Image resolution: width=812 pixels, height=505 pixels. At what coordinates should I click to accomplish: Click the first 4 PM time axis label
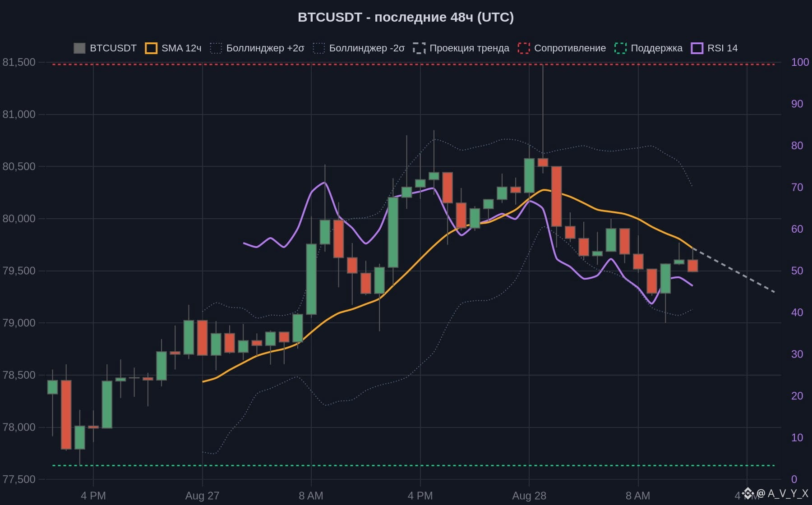click(93, 496)
